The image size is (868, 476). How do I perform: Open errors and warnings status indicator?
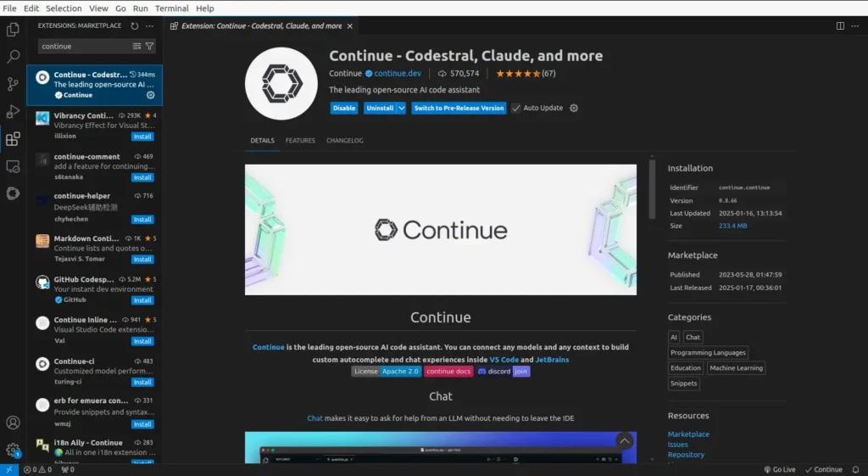[37, 470]
